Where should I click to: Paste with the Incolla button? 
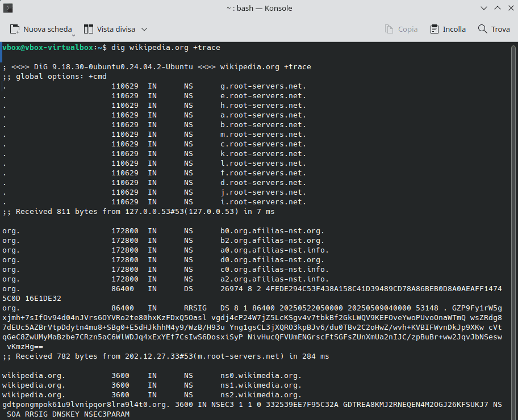click(x=448, y=29)
